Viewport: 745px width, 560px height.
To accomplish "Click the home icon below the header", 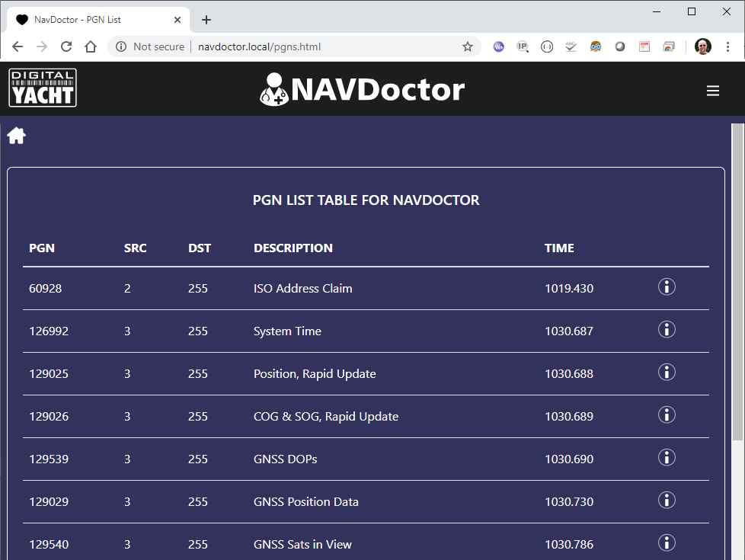I will tap(17, 136).
